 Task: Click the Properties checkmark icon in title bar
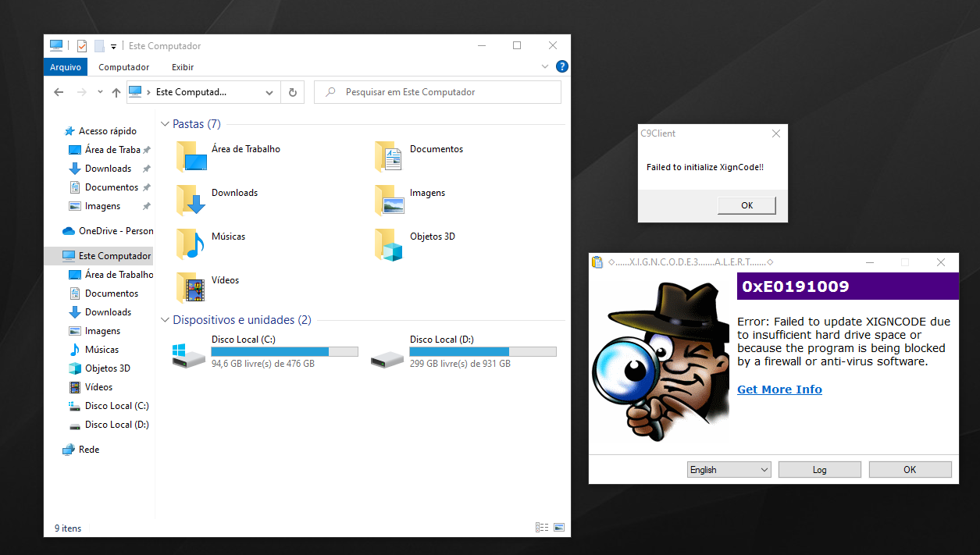coord(81,46)
